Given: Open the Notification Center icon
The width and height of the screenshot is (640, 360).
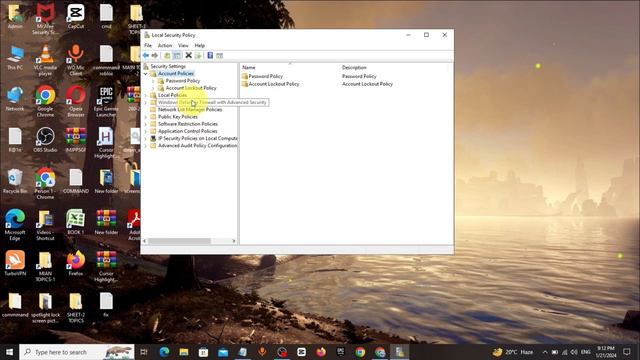Looking at the screenshot, I should pos(627,352).
